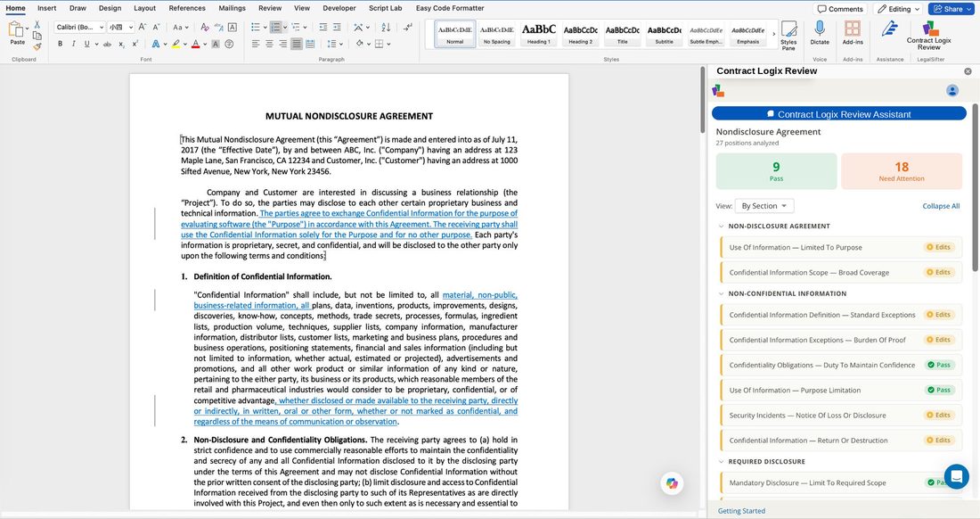Click the enclosed characters icon
Image resolution: width=980 pixels, height=519 pixels.
tap(229, 44)
